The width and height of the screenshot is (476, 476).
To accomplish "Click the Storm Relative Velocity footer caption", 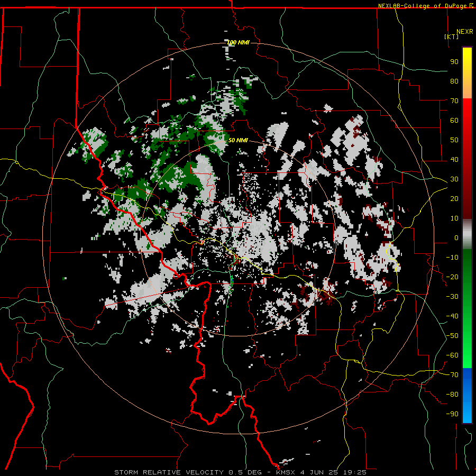I will [x=241, y=472].
